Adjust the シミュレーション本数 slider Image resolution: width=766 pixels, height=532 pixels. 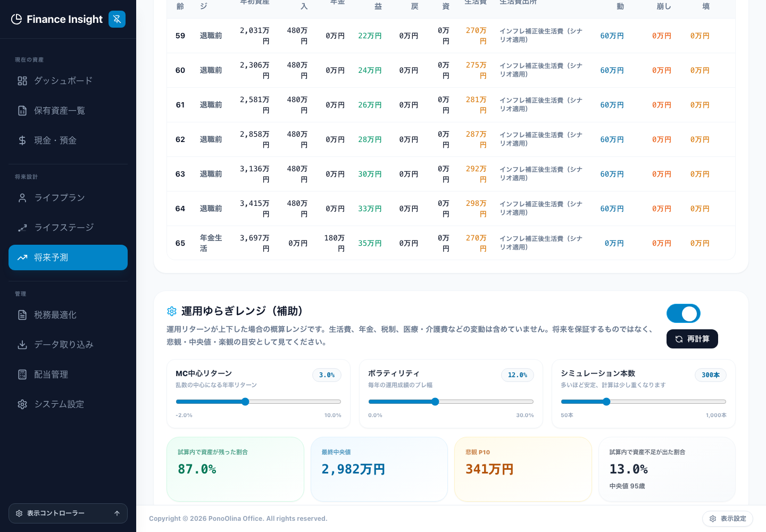pyautogui.click(x=644, y=402)
